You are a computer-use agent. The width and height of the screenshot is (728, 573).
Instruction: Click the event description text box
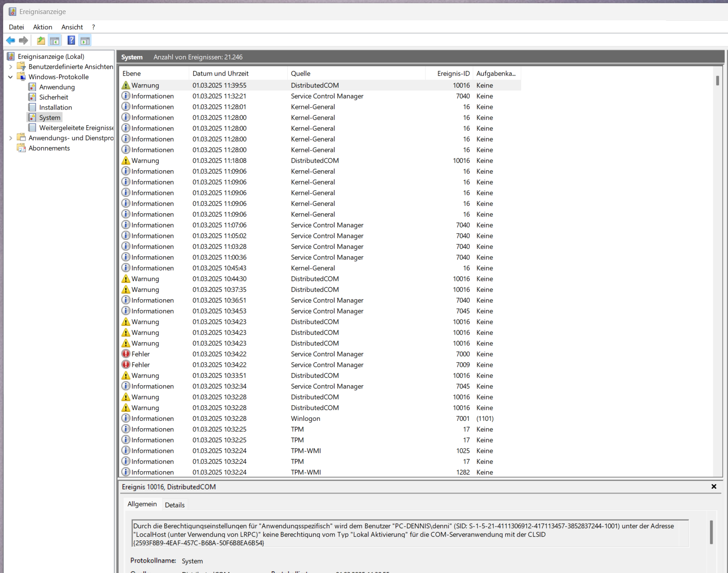pyautogui.click(x=410, y=534)
